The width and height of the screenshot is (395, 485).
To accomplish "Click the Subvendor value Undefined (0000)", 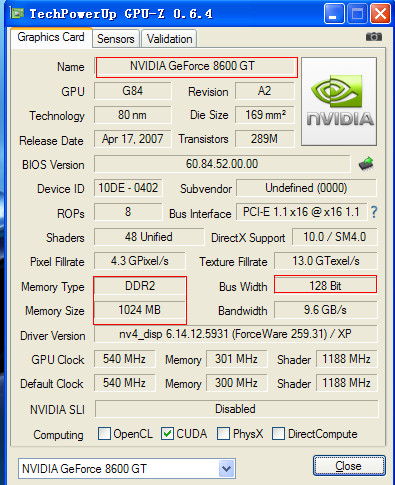I will (x=306, y=188).
